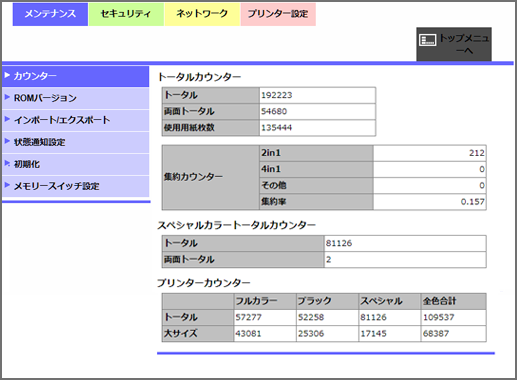Select the 2in1 value 212

pos(477,153)
